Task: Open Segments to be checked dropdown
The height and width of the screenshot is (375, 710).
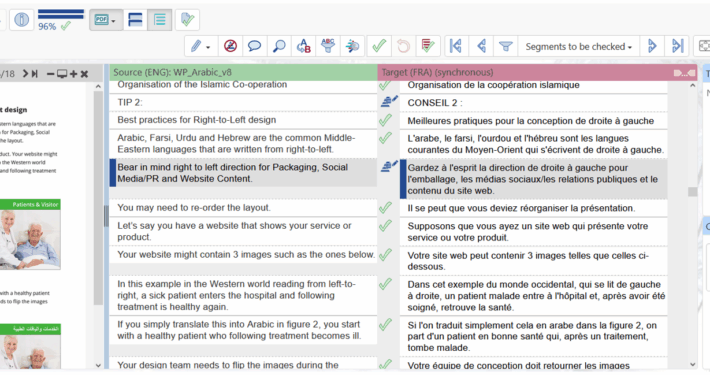Action: (578, 47)
